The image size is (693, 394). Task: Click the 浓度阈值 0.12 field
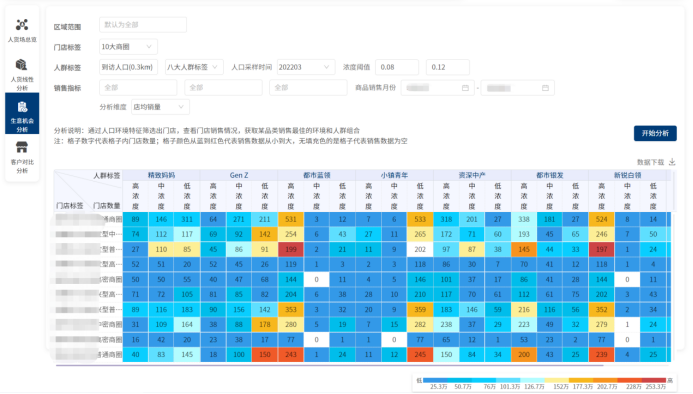(x=448, y=67)
